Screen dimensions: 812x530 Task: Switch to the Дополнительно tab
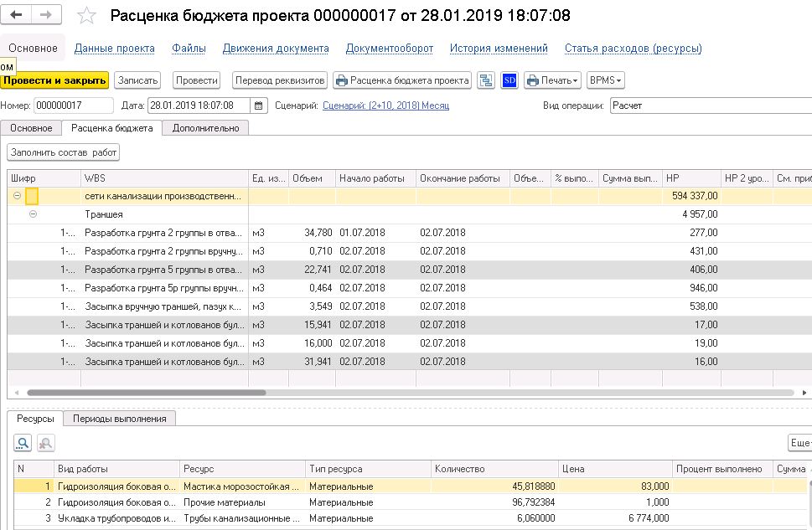click(205, 128)
